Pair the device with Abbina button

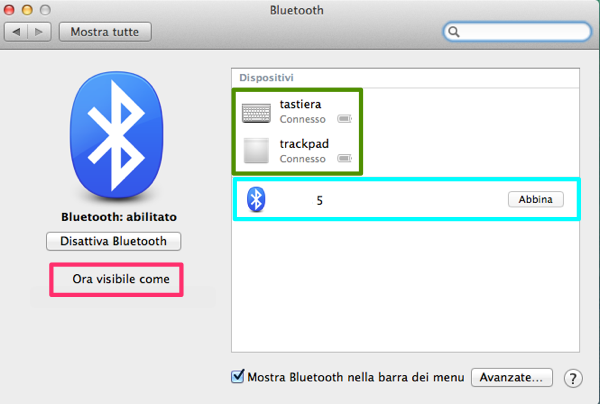536,199
